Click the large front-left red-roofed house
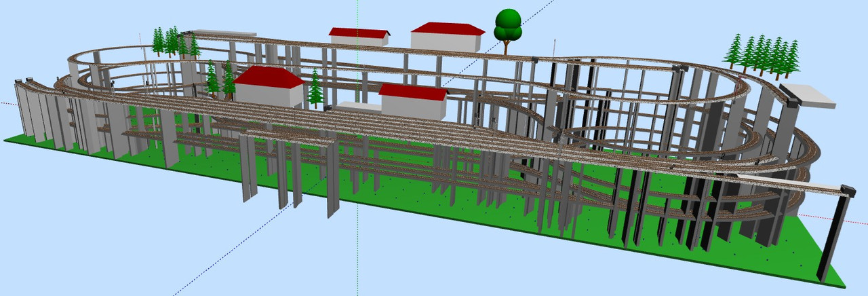Image resolution: width=868 pixels, height=296 pixels. click(x=269, y=85)
